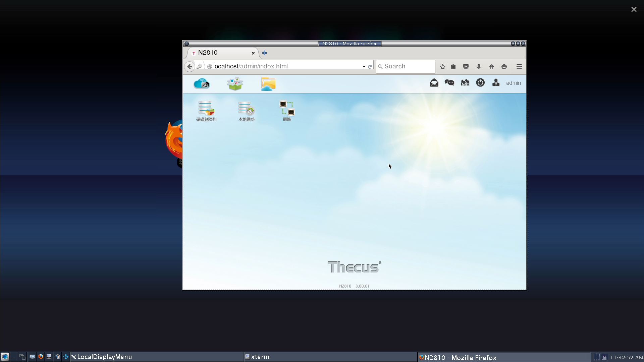Open URL history dropdown arrow
The image size is (644, 362).
(364, 66)
